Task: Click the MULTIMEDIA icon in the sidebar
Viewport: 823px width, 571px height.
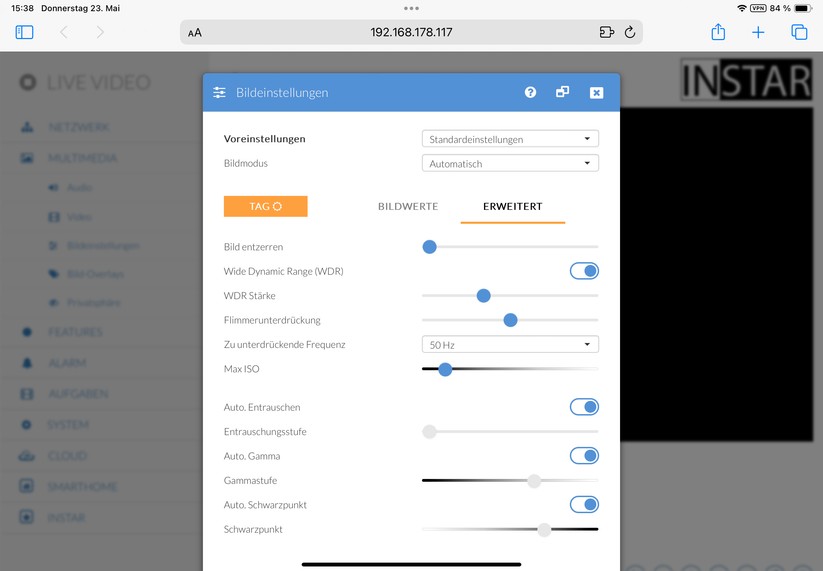Action: [27, 158]
